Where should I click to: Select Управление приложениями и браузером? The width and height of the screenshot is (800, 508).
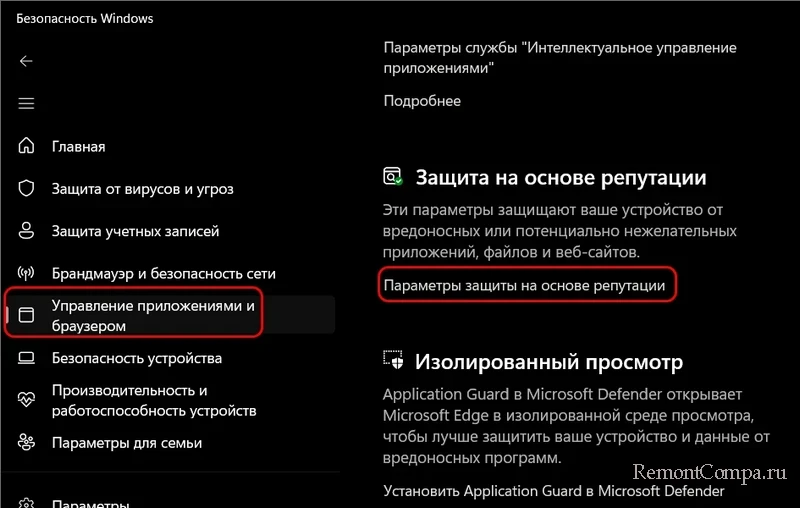pyautogui.click(x=153, y=316)
